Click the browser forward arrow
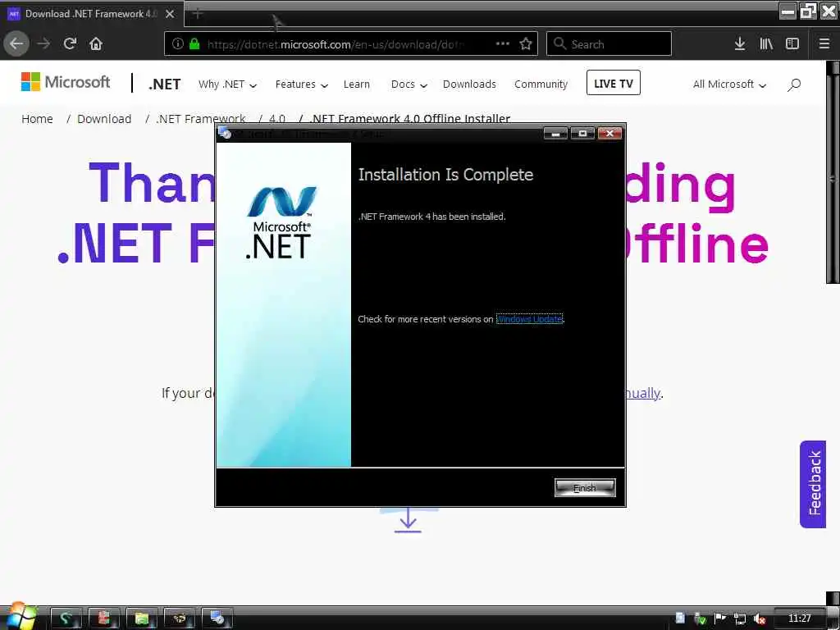 point(43,43)
